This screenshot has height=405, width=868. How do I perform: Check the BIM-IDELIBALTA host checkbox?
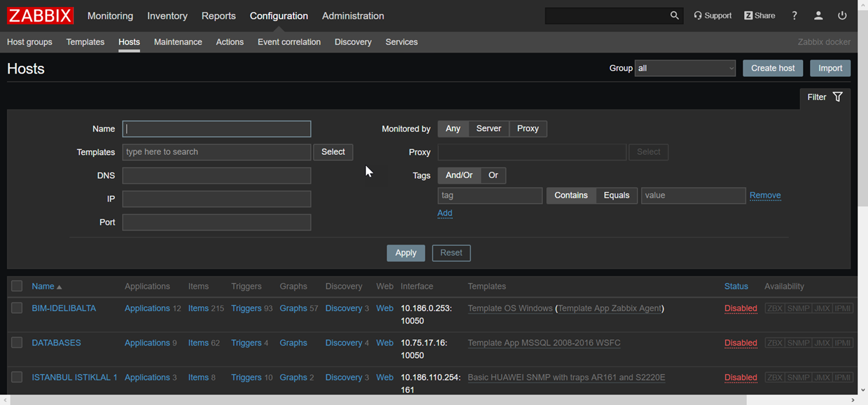pyautogui.click(x=17, y=308)
